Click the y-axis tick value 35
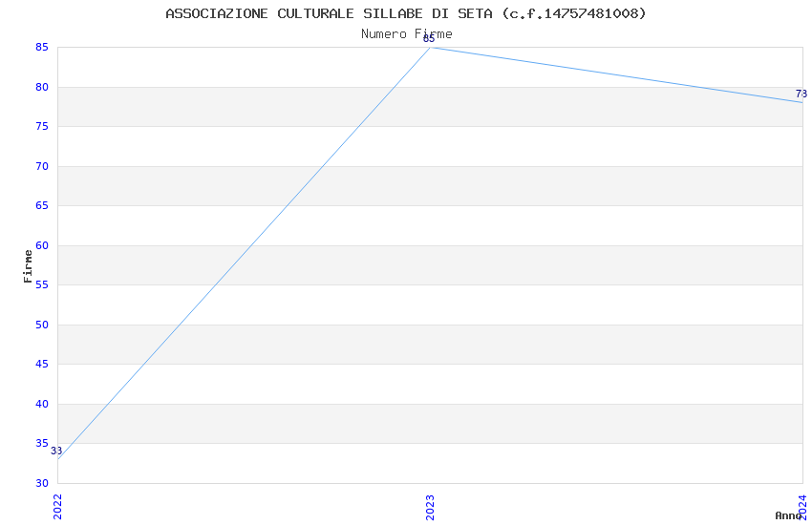 (42, 443)
